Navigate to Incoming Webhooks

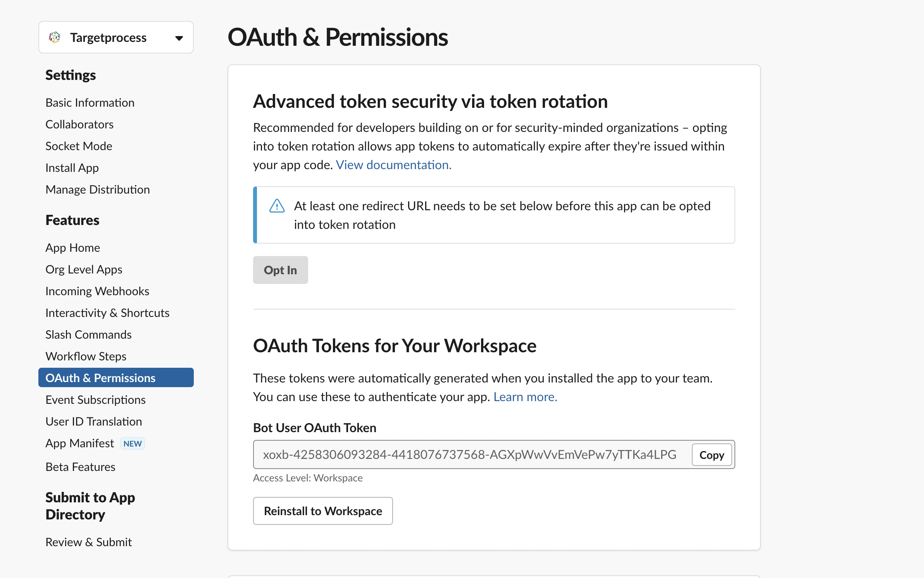pos(97,291)
